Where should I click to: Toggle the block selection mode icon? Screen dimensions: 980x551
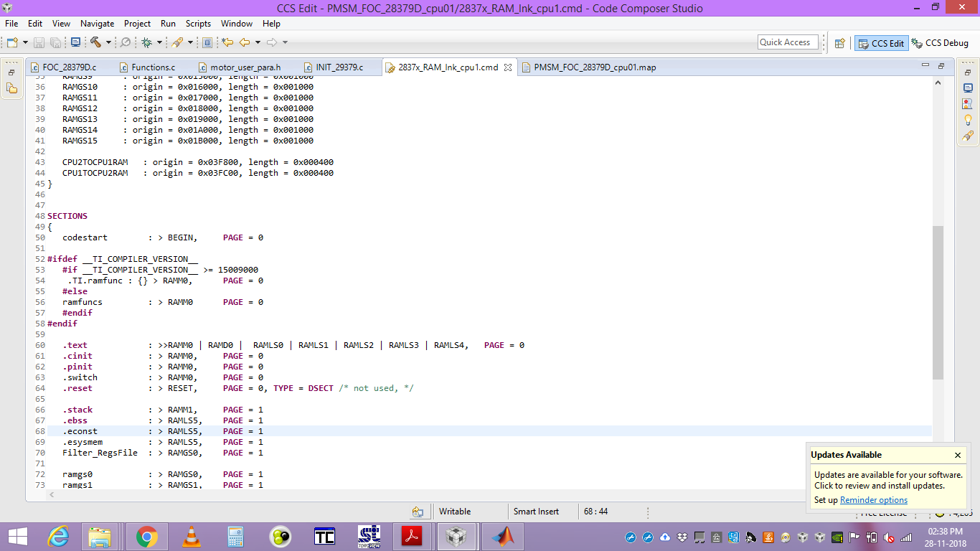(x=207, y=42)
